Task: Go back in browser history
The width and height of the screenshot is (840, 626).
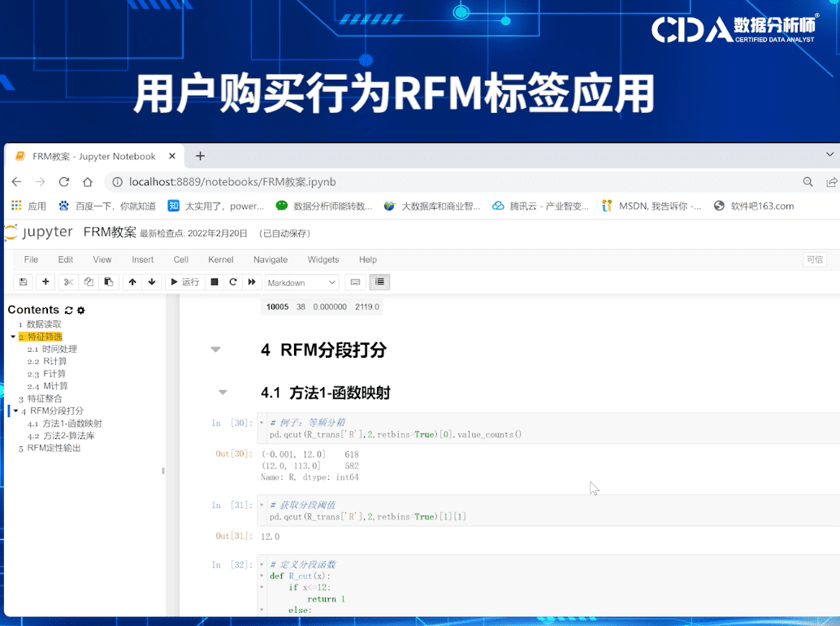Action: pos(16,181)
